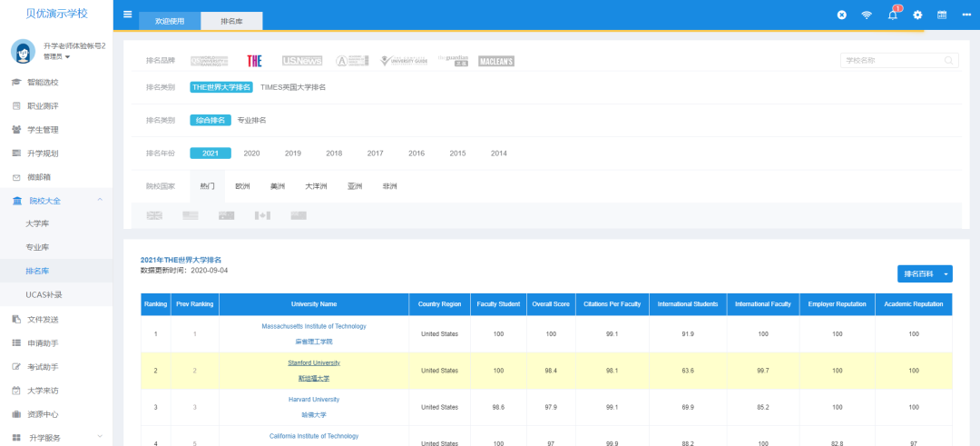The width and height of the screenshot is (980, 446).
Task: Select the 欧洲 country tab
Action: [x=242, y=186]
